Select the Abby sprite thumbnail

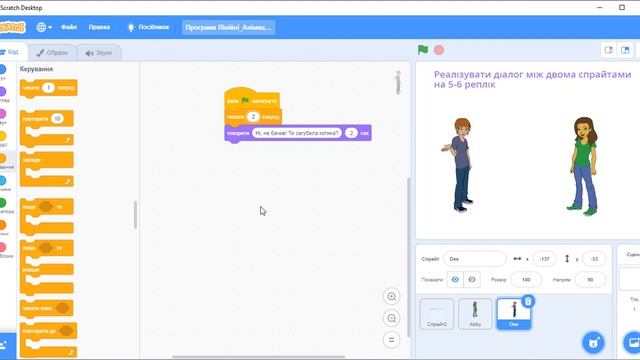(475, 313)
